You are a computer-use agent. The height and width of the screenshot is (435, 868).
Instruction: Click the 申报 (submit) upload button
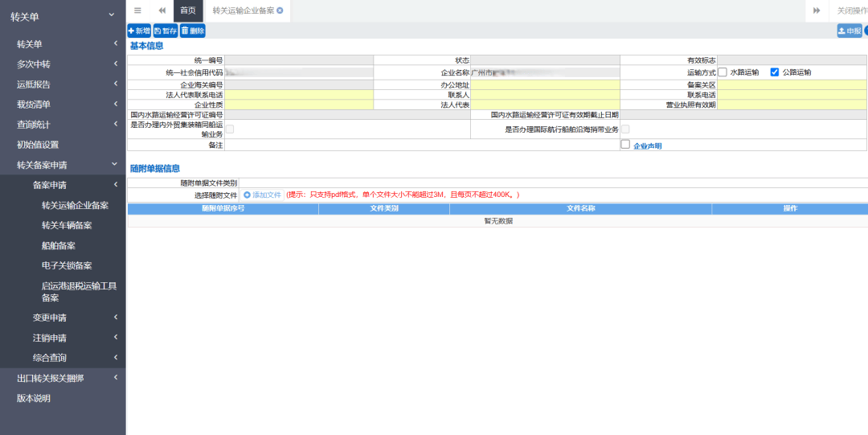click(x=850, y=31)
